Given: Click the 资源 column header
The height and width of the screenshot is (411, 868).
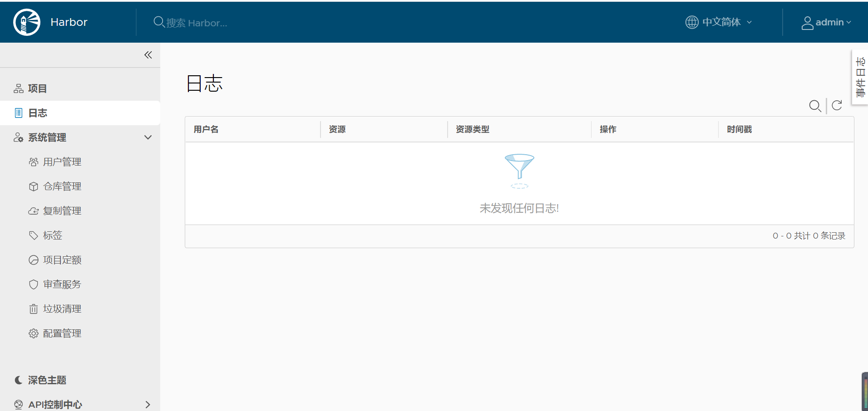Looking at the screenshot, I should [x=337, y=129].
